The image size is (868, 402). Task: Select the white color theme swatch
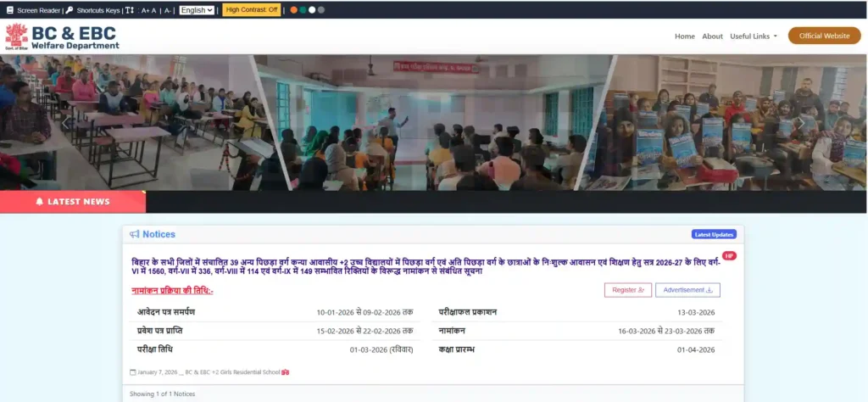(x=312, y=10)
